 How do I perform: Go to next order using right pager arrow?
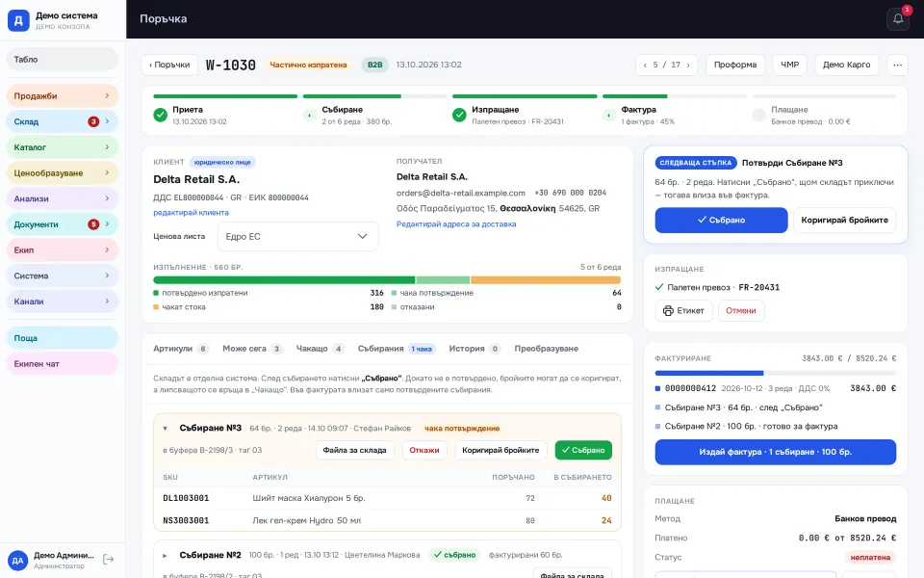tap(687, 65)
